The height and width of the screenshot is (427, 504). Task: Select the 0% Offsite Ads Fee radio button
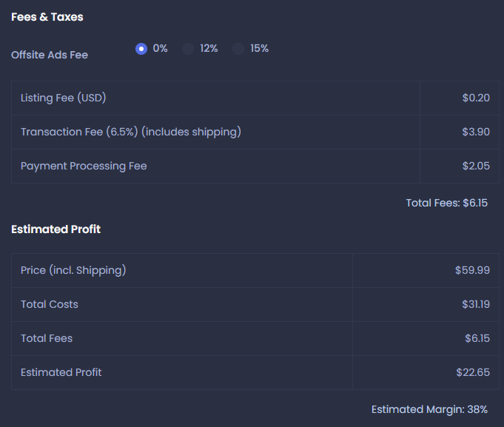(141, 49)
